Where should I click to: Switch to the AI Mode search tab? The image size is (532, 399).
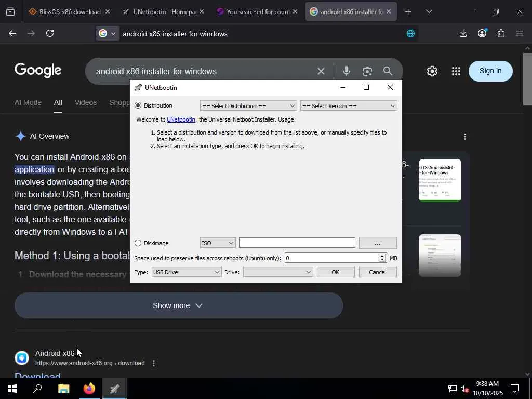click(28, 102)
